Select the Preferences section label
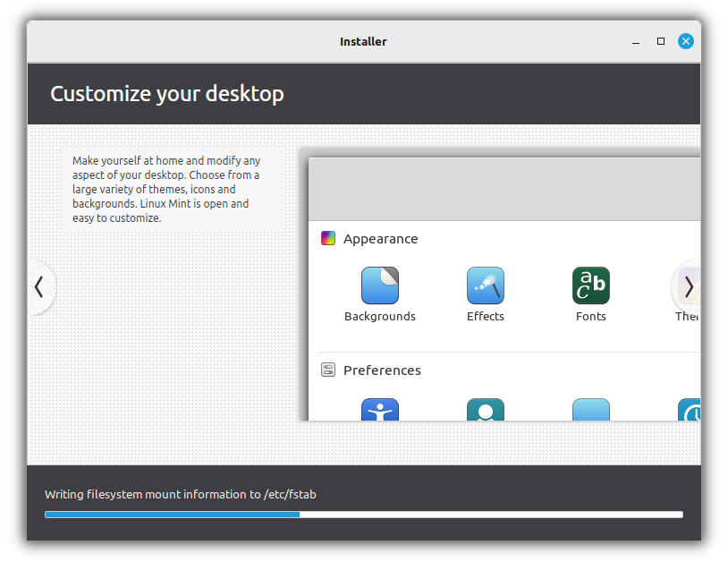The width and height of the screenshot is (728, 562). point(382,370)
